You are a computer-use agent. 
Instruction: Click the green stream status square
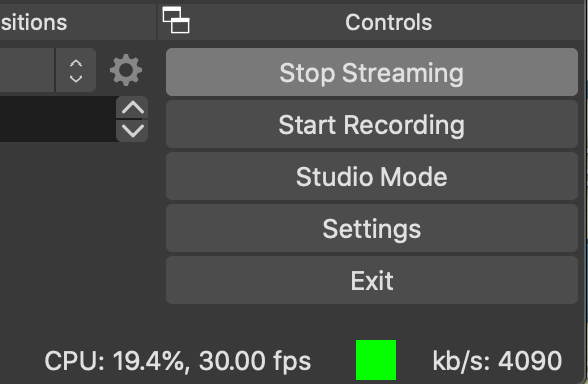(376, 360)
